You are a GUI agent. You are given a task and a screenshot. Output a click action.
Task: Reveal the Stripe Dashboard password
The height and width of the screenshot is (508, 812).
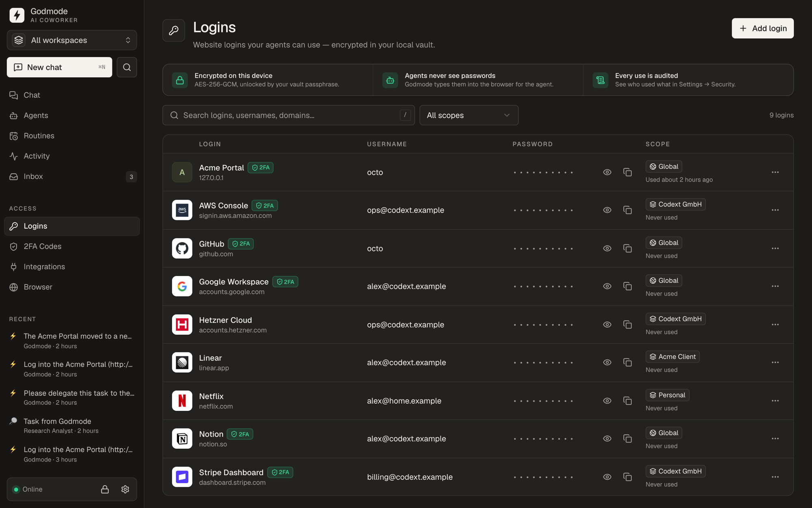tap(607, 477)
